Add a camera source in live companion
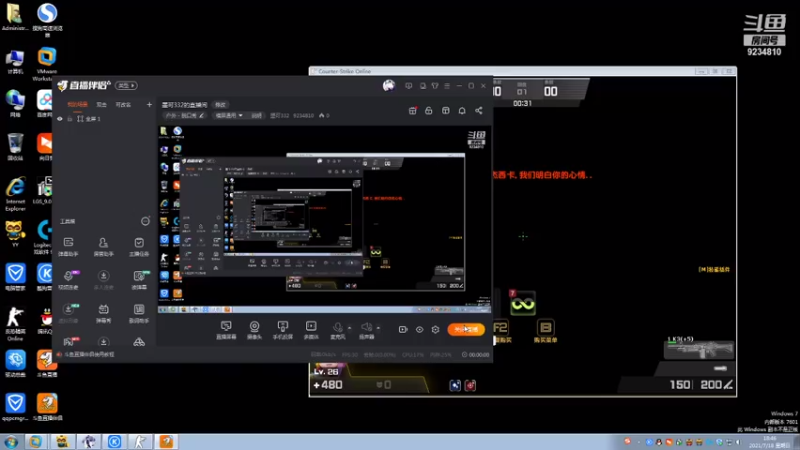This screenshot has height=450, width=800. tap(254, 330)
